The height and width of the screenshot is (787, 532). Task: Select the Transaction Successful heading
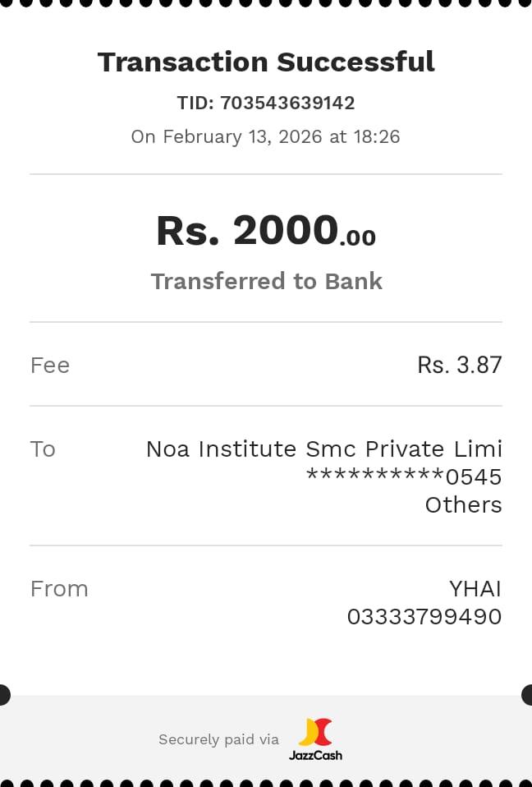[x=266, y=62]
